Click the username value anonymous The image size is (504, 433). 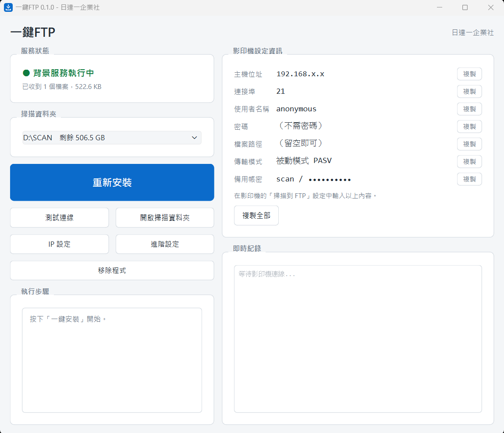[296, 109]
